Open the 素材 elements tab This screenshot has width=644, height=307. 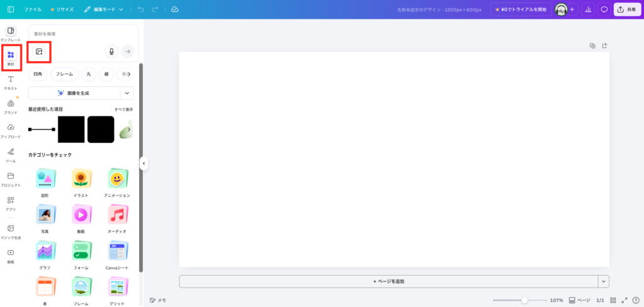[x=11, y=58]
